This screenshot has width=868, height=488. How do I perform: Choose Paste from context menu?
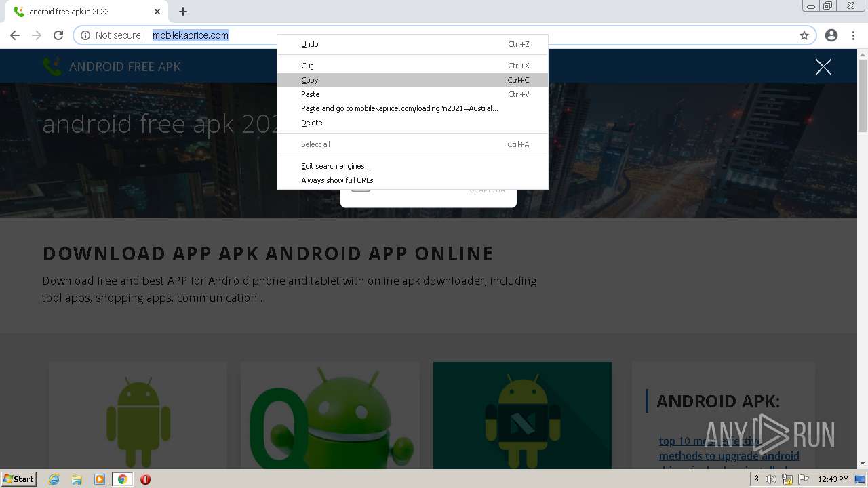pyautogui.click(x=412, y=94)
